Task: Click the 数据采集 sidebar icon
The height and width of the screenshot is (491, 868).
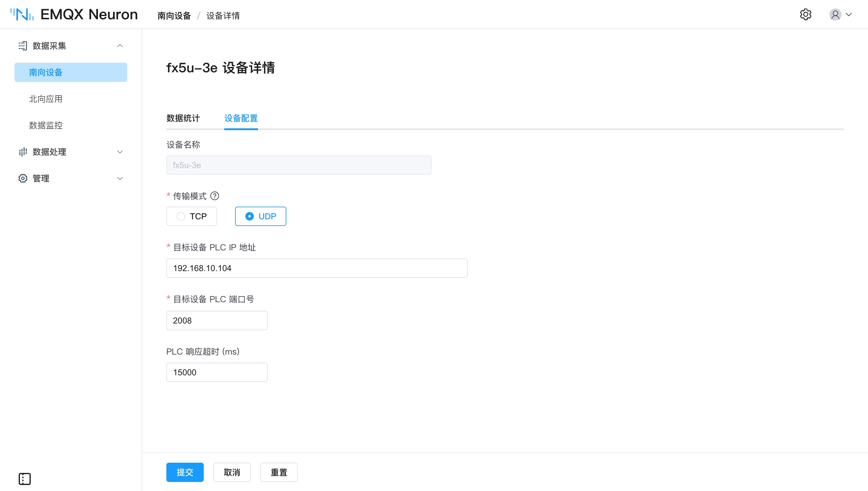Action: point(23,46)
